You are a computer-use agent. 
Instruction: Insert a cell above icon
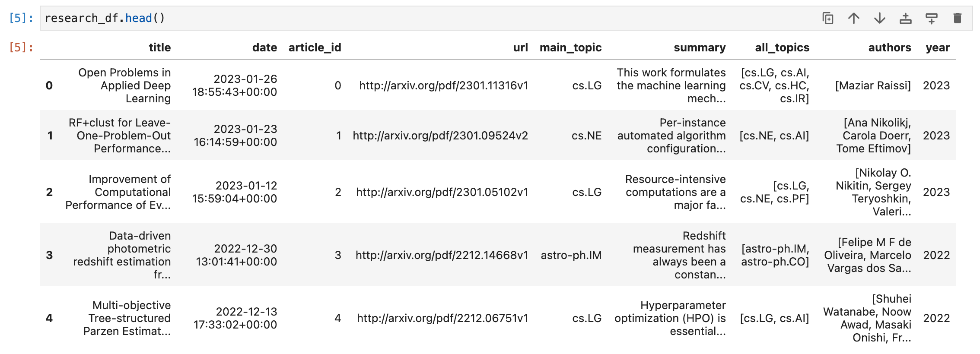(x=905, y=19)
